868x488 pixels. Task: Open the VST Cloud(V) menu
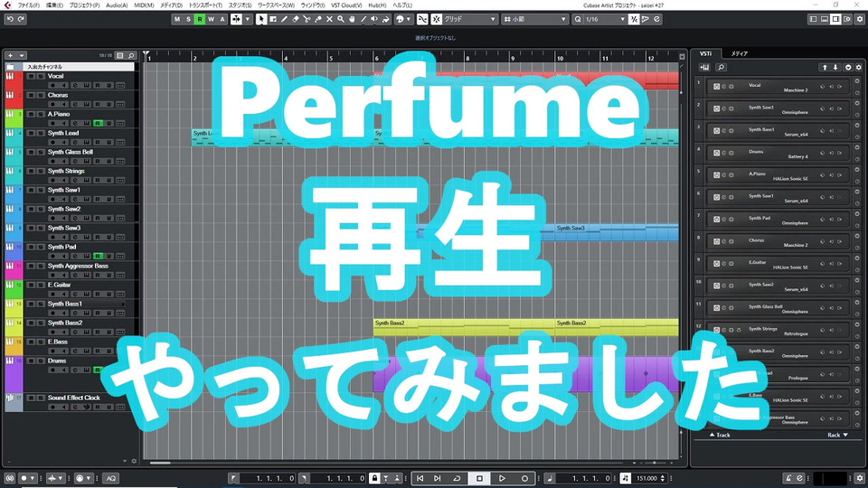click(x=346, y=5)
